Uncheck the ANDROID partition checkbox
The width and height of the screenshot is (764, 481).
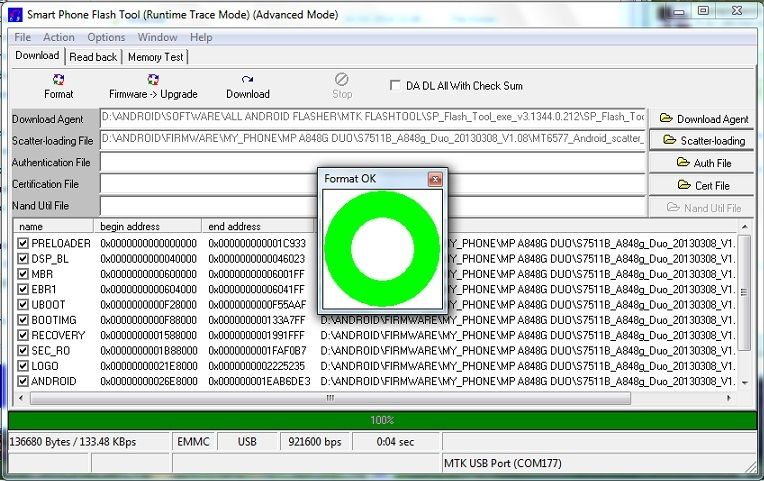click(x=23, y=381)
